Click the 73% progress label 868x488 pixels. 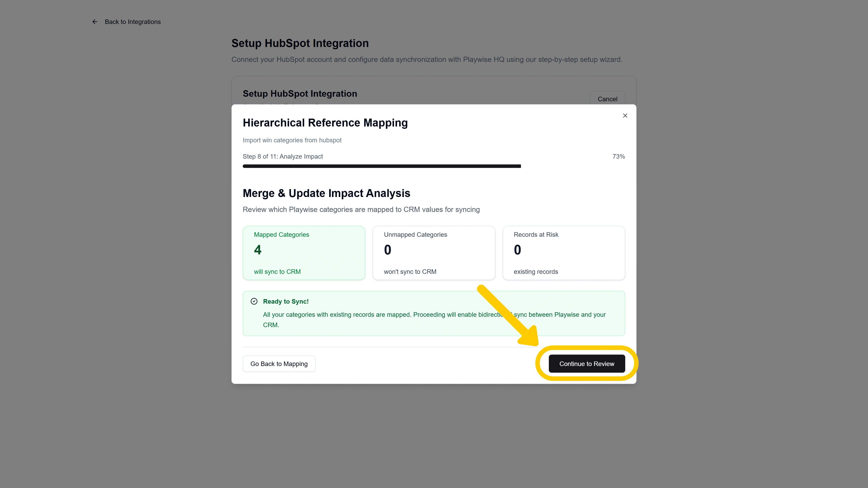coord(618,156)
